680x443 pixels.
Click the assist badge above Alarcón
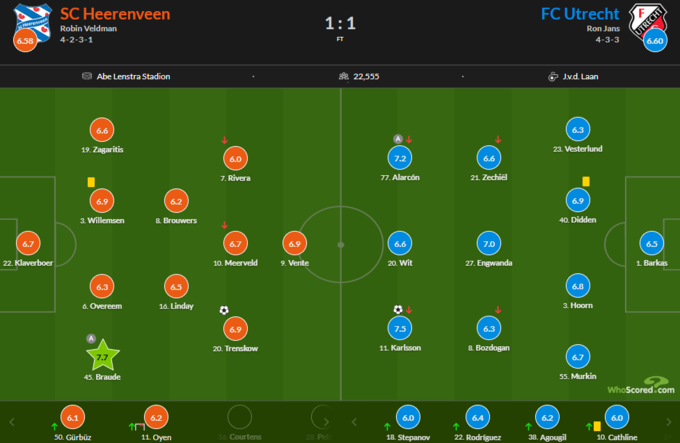[x=397, y=139]
